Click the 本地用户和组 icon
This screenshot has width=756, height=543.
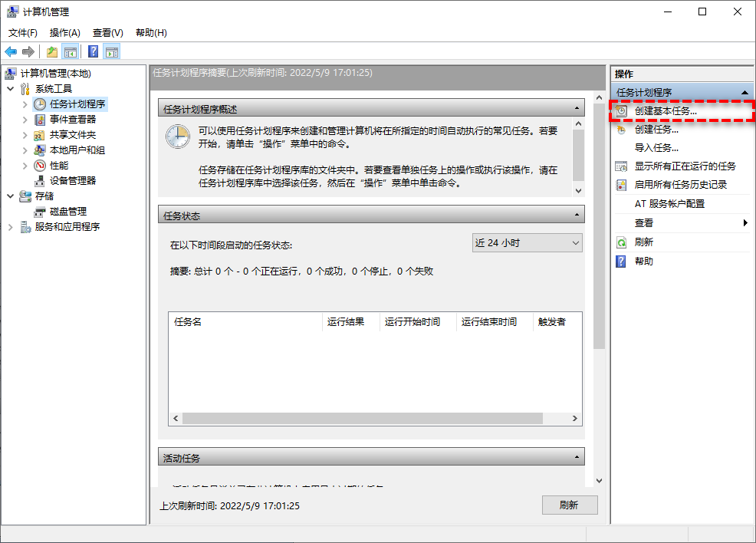click(x=40, y=150)
